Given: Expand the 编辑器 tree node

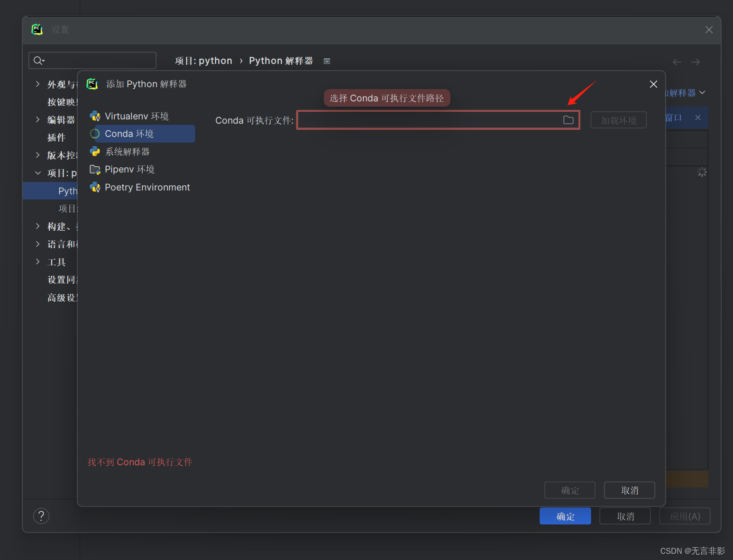Looking at the screenshot, I should pos(37,119).
